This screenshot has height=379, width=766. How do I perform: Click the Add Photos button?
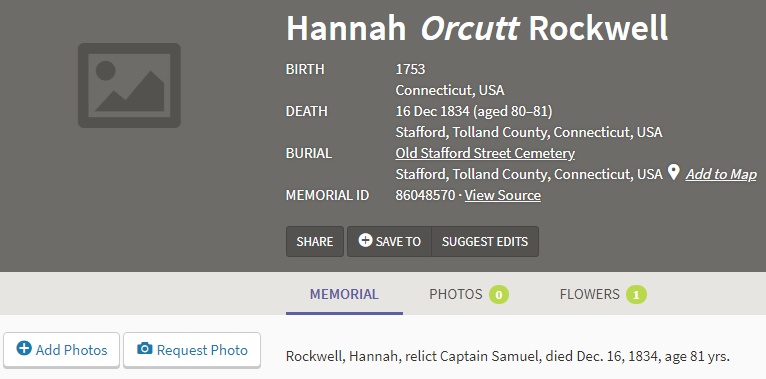[62, 350]
